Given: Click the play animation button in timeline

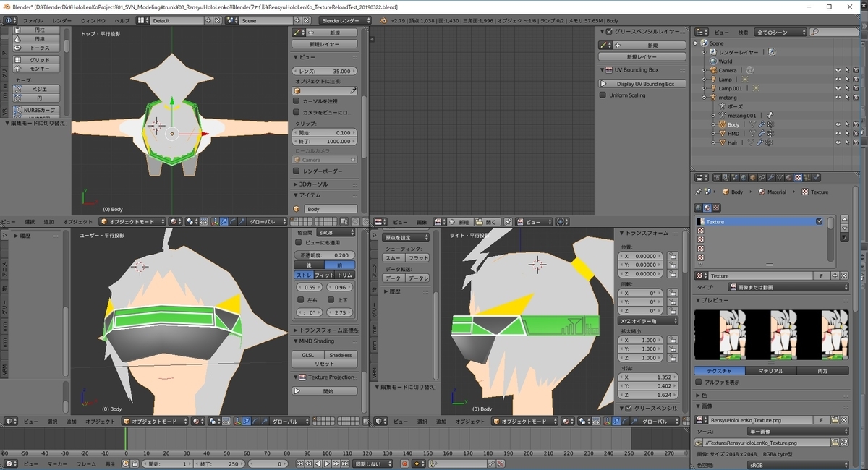Looking at the screenshot, I should pos(328,463).
